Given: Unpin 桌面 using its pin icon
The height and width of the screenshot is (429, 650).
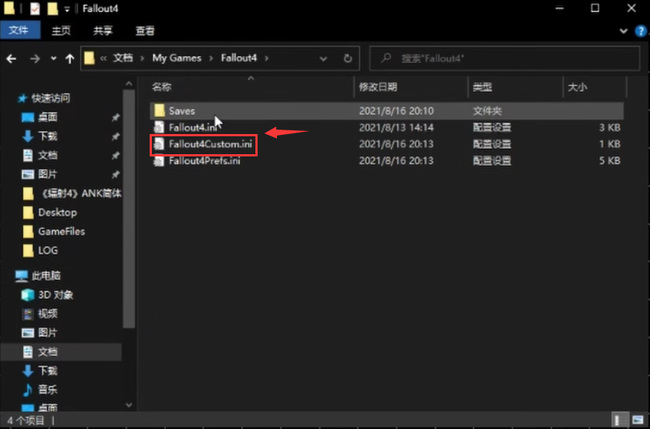Looking at the screenshot, I should pos(116,117).
